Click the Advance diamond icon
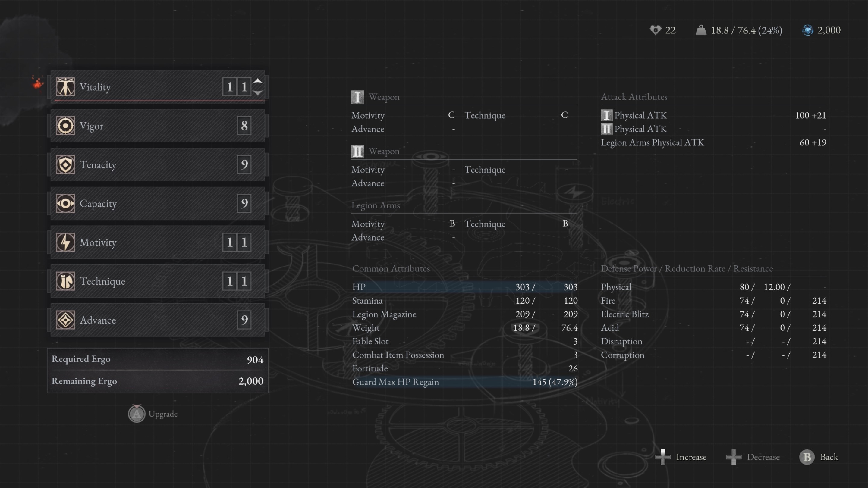The height and width of the screenshot is (488, 868). (65, 320)
